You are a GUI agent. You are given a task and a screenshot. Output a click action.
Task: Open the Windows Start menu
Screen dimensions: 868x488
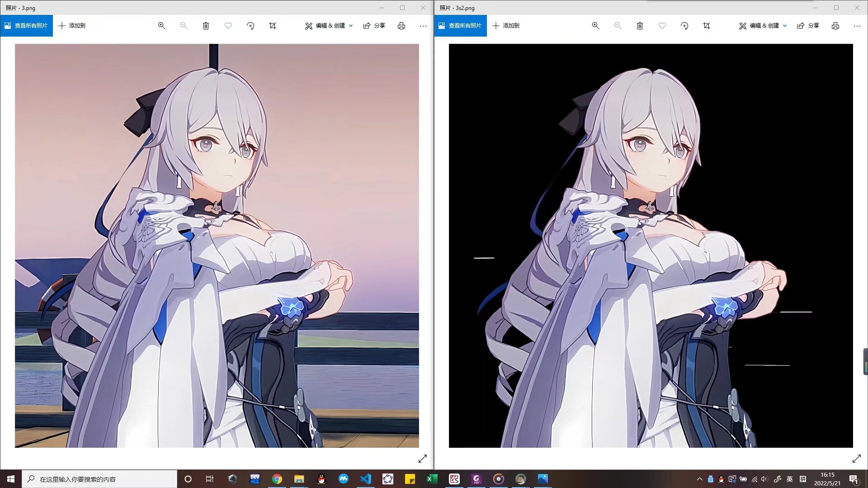(11, 479)
